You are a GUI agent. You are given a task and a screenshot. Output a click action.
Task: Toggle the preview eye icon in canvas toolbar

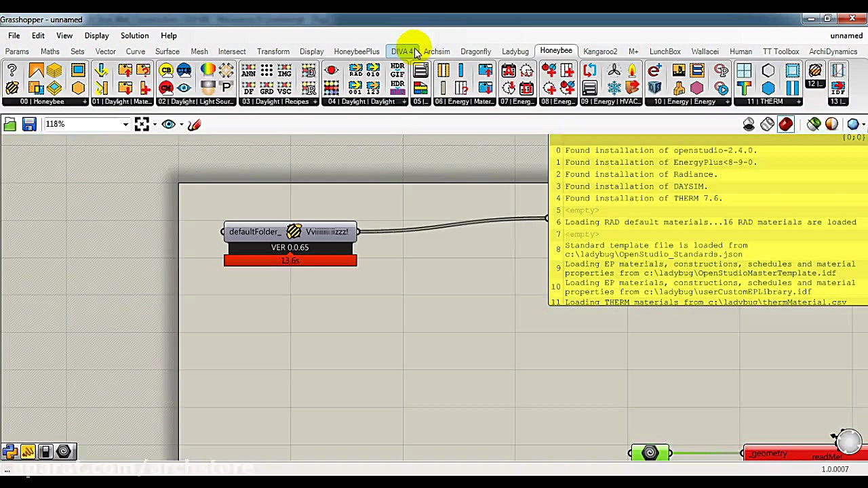pos(168,124)
